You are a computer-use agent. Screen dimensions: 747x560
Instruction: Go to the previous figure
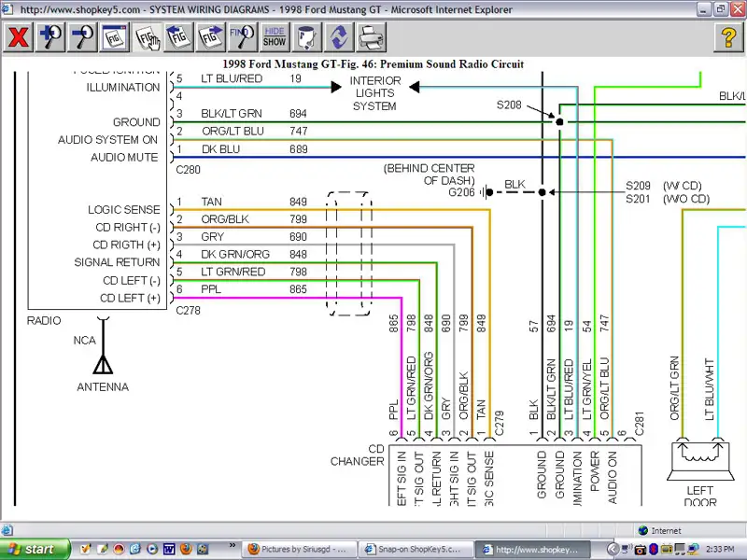[x=178, y=37]
